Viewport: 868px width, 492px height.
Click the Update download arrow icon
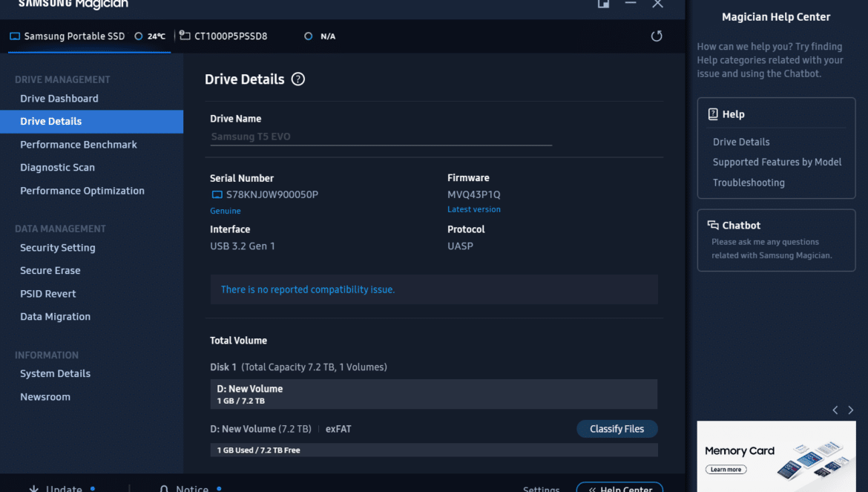click(34, 489)
